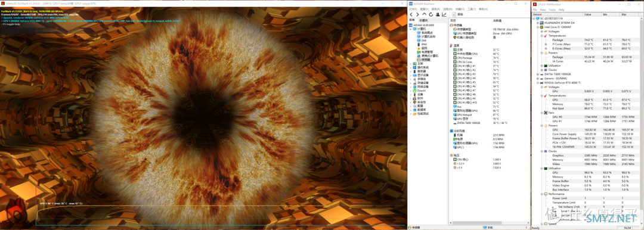This screenshot has width=644, height=230.
Task: Switch to 菜单 tab in AIDA64
Action: 412,20
